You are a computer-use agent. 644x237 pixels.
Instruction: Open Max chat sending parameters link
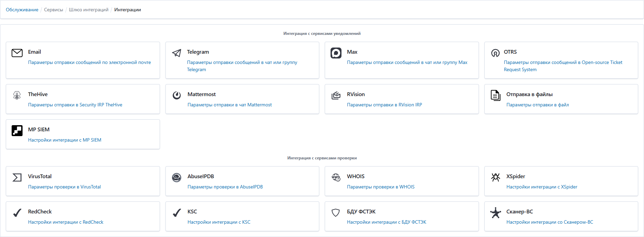point(407,62)
